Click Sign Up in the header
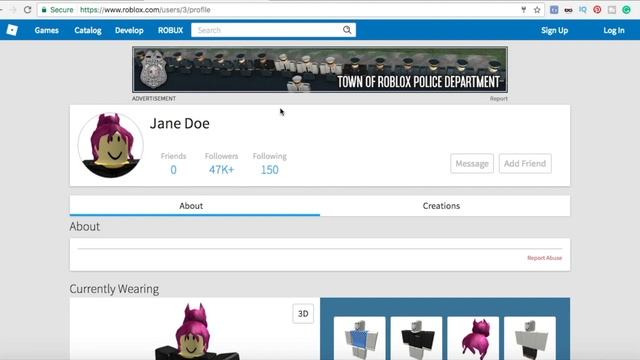Screen dimensions: 640x360 click(554, 30)
